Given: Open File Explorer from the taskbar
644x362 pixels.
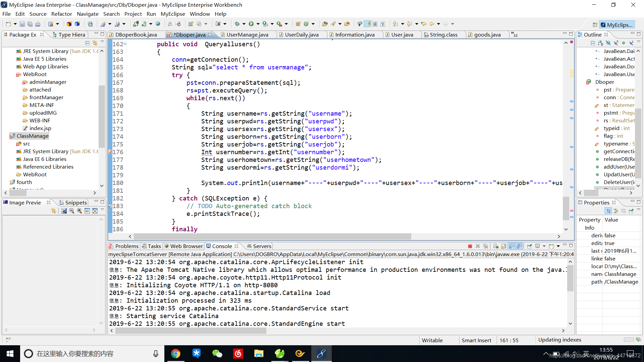Looking at the screenshot, I should tap(259, 354).
